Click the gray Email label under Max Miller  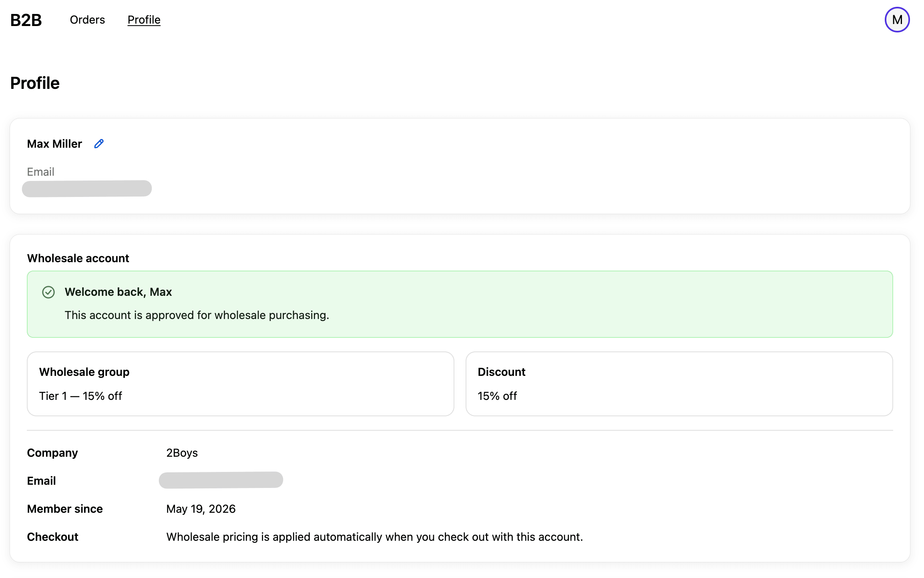40,172
